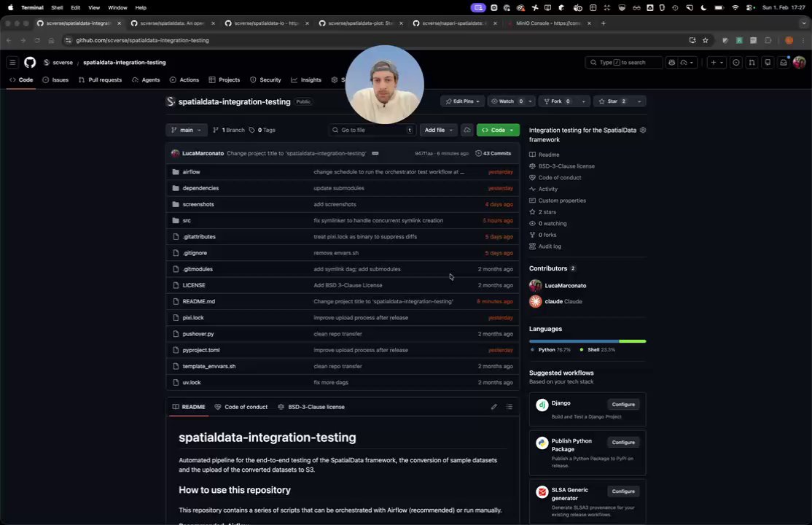Open the Wi-Fi menu in macOS menu bar

(735, 8)
